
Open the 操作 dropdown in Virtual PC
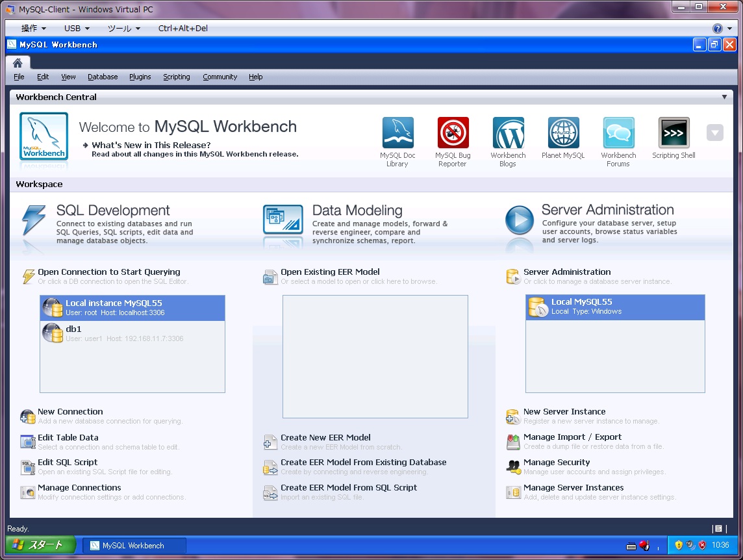tap(34, 29)
